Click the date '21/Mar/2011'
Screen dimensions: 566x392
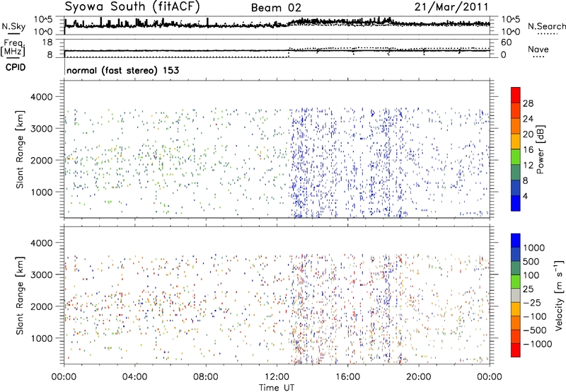[x=451, y=7]
